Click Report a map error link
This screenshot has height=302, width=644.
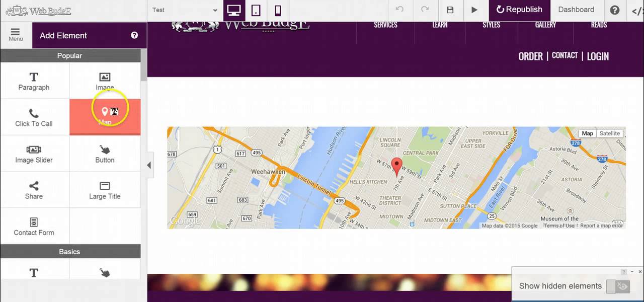tap(602, 226)
